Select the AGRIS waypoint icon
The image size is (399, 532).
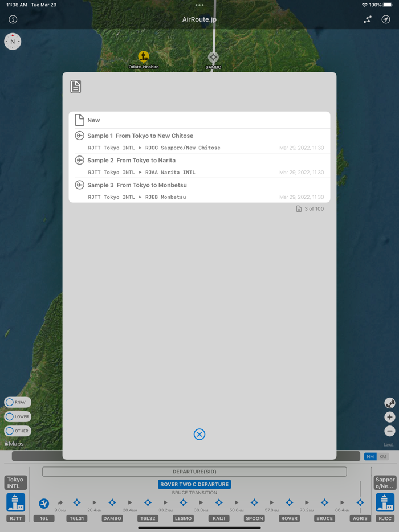[x=360, y=502]
